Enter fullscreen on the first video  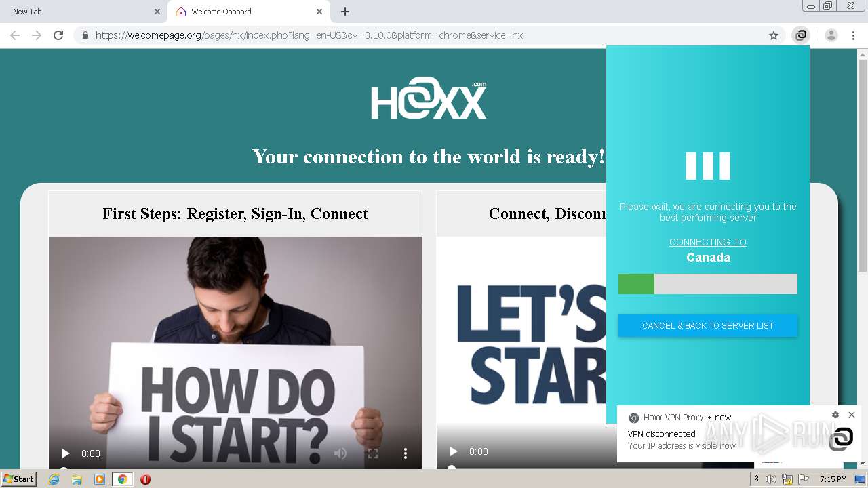[x=373, y=453]
